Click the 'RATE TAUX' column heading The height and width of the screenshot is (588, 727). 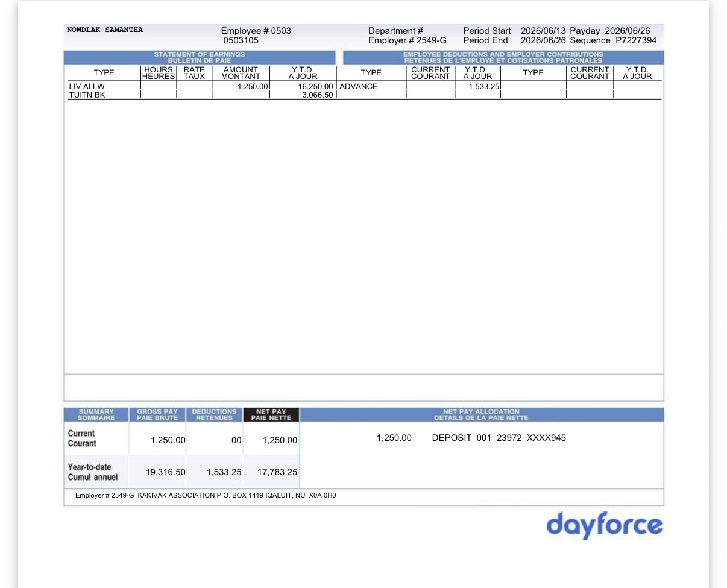pyautogui.click(x=195, y=73)
